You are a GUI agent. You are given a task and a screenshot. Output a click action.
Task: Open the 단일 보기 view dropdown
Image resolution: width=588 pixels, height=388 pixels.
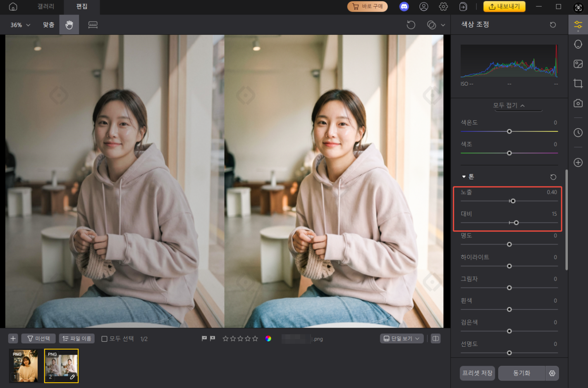coord(401,338)
